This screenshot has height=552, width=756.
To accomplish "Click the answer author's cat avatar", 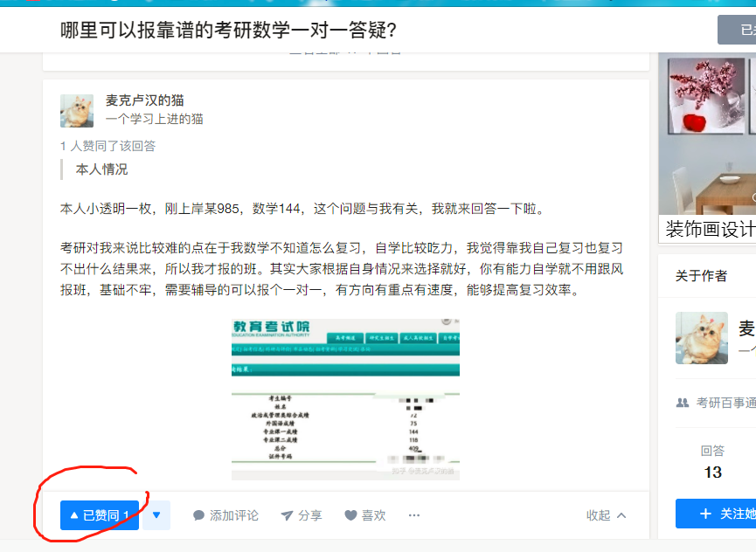I will point(77,111).
